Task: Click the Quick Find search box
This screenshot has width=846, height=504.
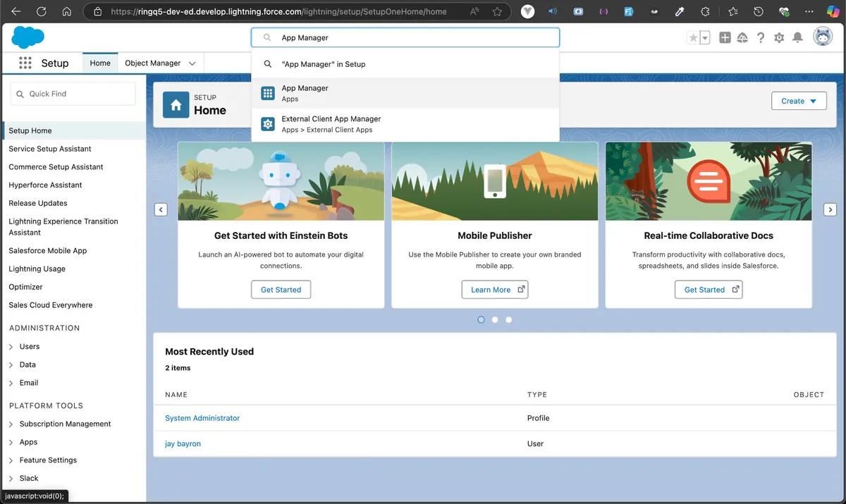Action: (x=73, y=94)
